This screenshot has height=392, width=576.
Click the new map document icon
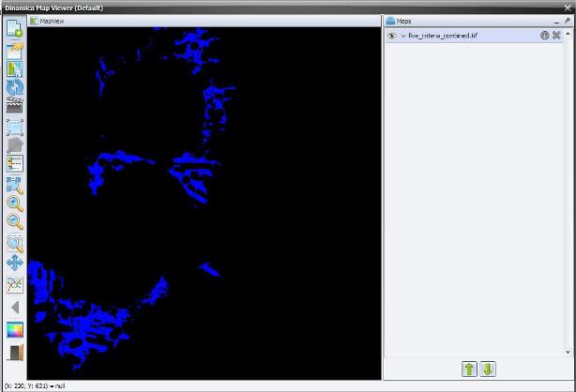(x=15, y=29)
